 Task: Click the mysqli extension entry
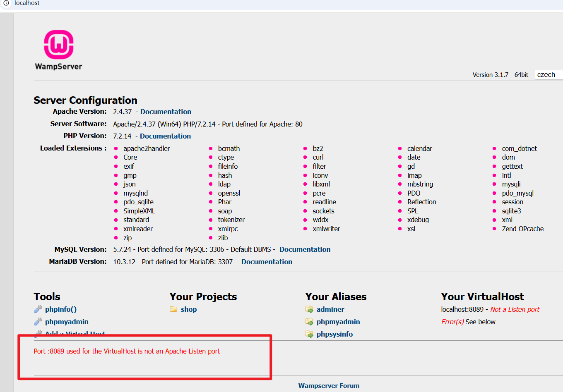(511, 184)
